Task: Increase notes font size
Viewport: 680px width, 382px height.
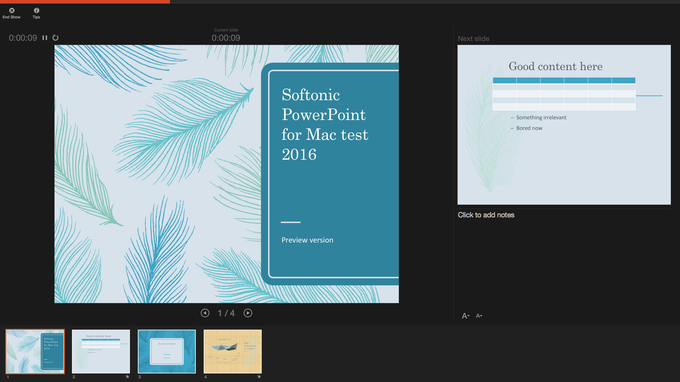Action: click(x=465, y=316)
